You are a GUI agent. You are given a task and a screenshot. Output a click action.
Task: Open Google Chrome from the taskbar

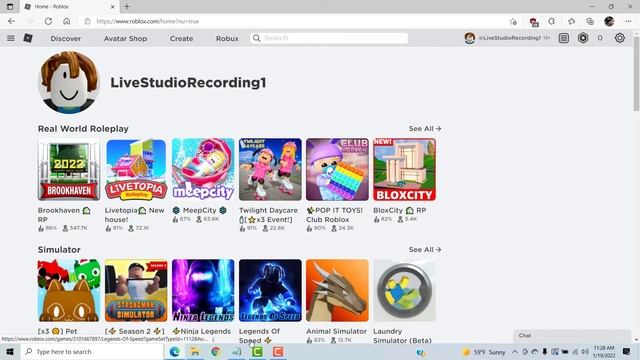(x=216, y=351)
